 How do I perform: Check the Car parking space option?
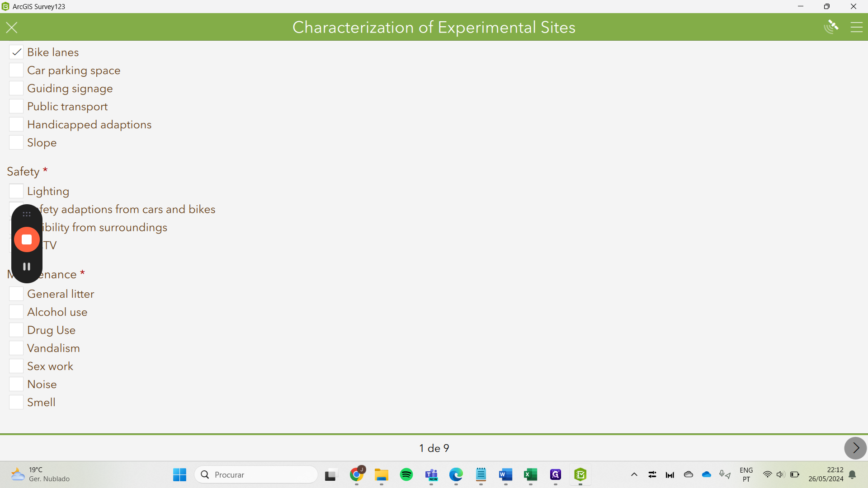click(16, 70)
